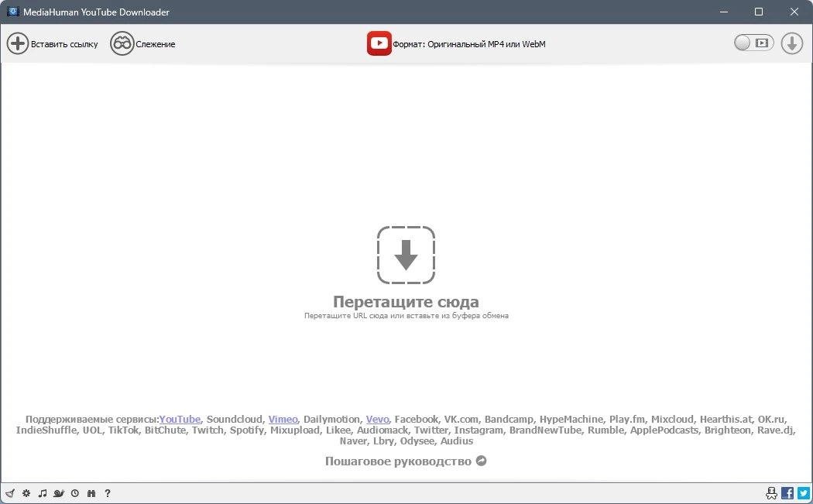Close the MediaHuman YouTube Downloader window
The image size is (813, 504).
(794, 12)
